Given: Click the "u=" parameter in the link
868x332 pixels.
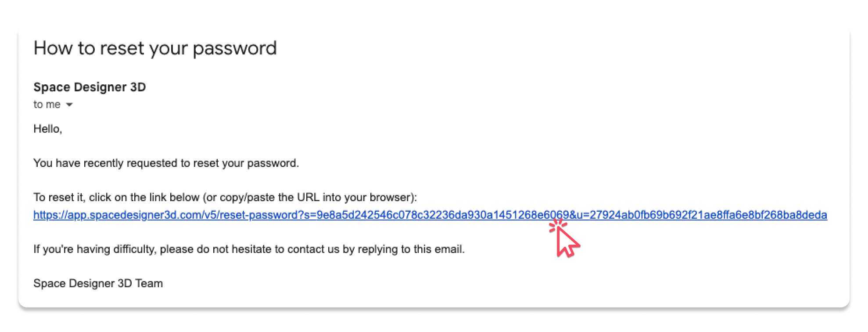Looking at the screenshot, I should [x=583, y=215].
